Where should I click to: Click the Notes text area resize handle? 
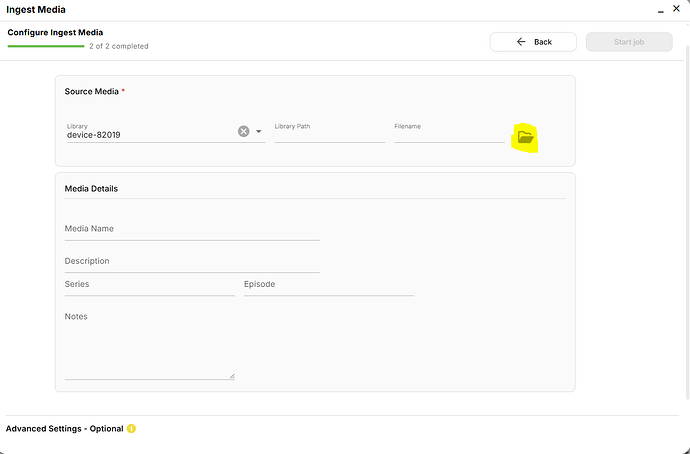click(232, 376)
